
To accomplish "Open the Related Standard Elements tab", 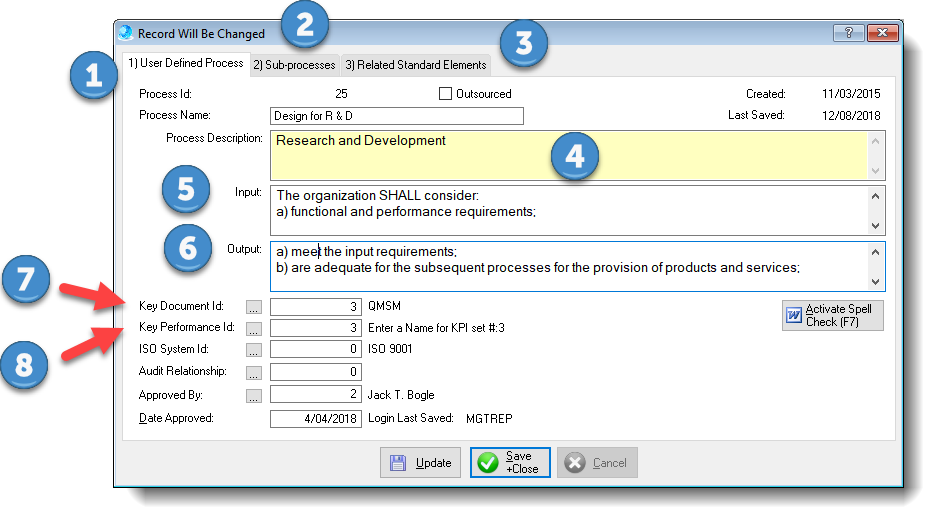I will point(415,65).
